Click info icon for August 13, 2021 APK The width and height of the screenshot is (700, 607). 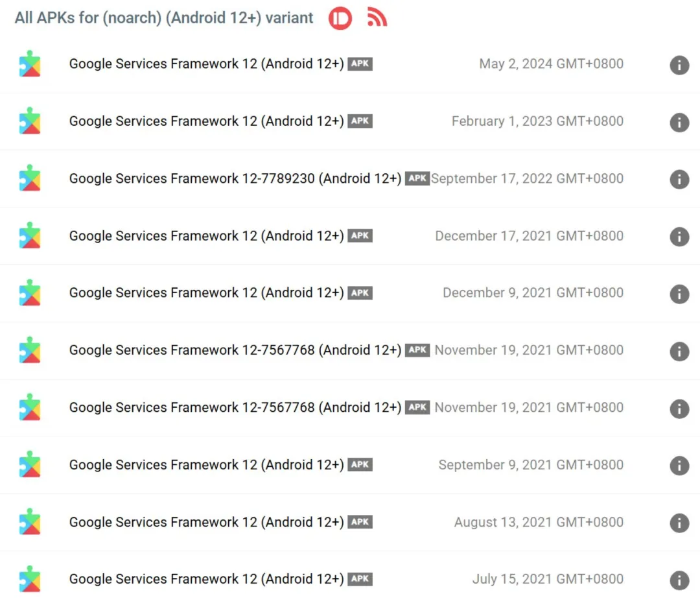coord(679,523)
